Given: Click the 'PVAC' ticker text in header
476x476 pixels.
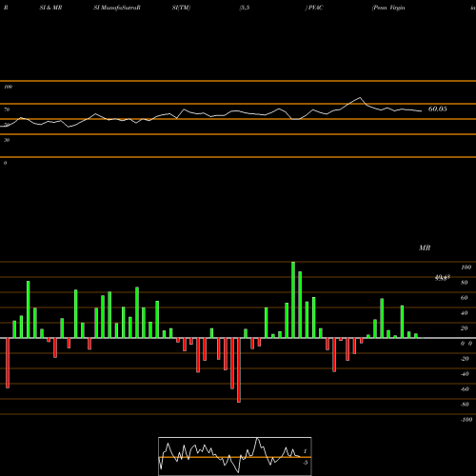Looking at the screenshot, I should [315, 8].
